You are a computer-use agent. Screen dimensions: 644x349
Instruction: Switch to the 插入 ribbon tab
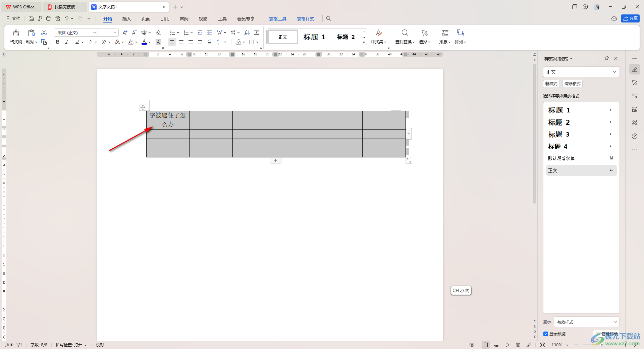126,19
